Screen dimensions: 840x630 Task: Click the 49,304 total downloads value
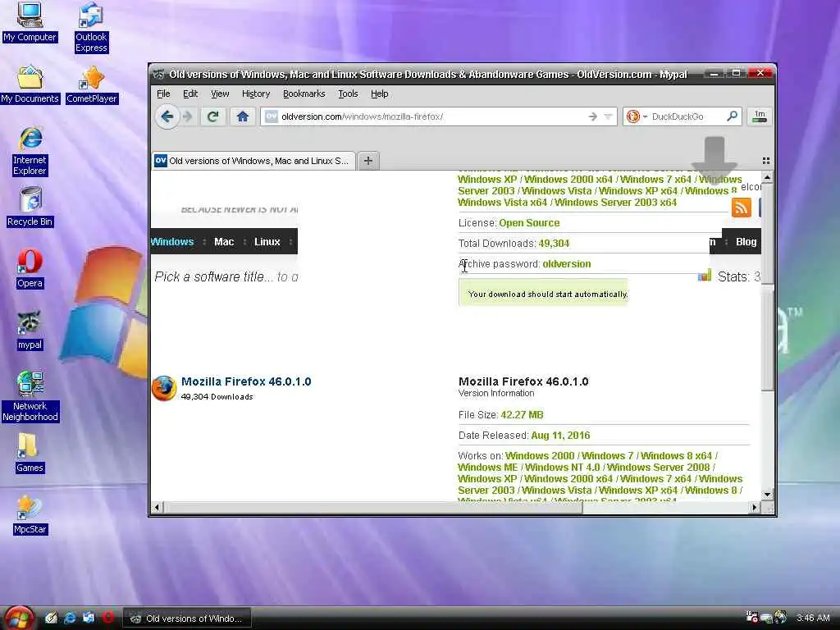pyautogui.click(x=554, y=243)
